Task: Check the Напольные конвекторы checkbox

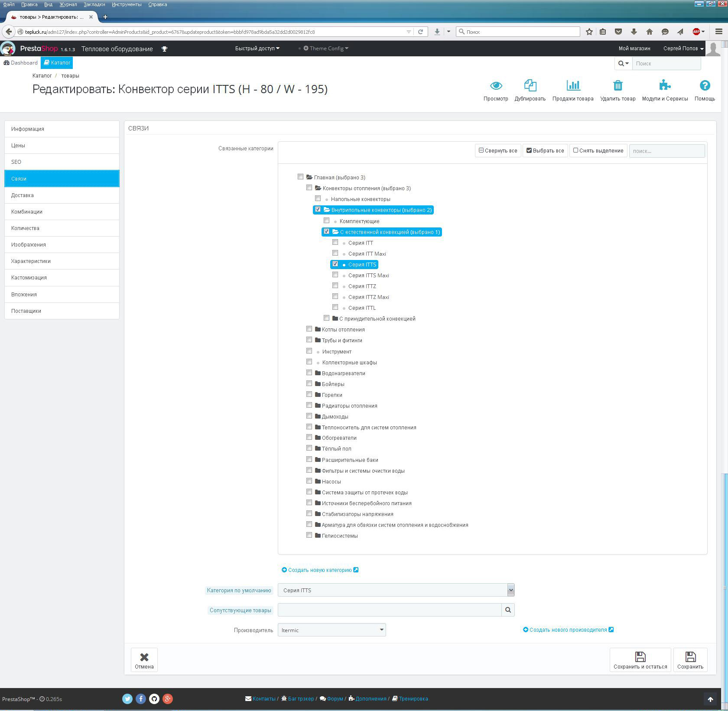Action: pyautogui.click(x=318, y=198)
